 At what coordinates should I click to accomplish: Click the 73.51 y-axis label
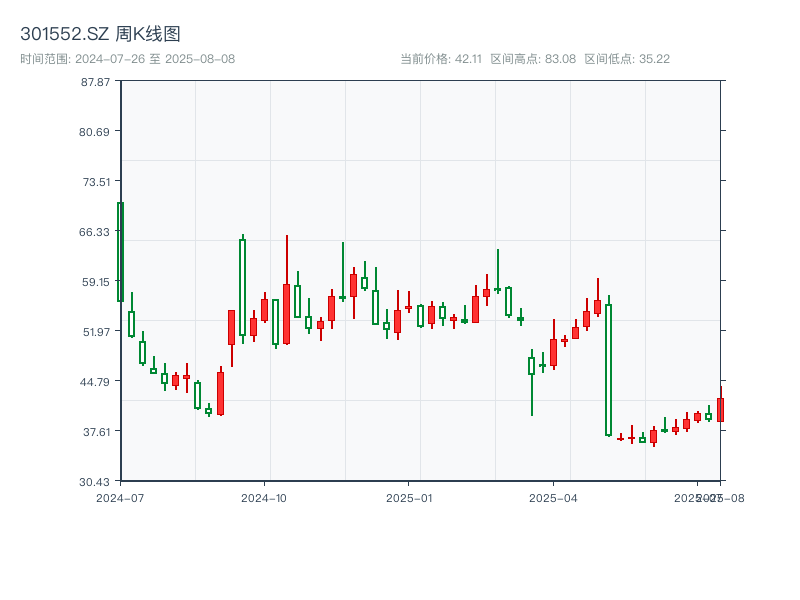click(96, 182)
